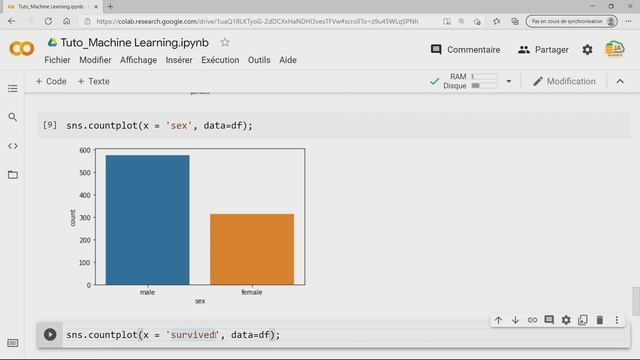
Task: Open the Outils menu
Action: pos(259,60)
